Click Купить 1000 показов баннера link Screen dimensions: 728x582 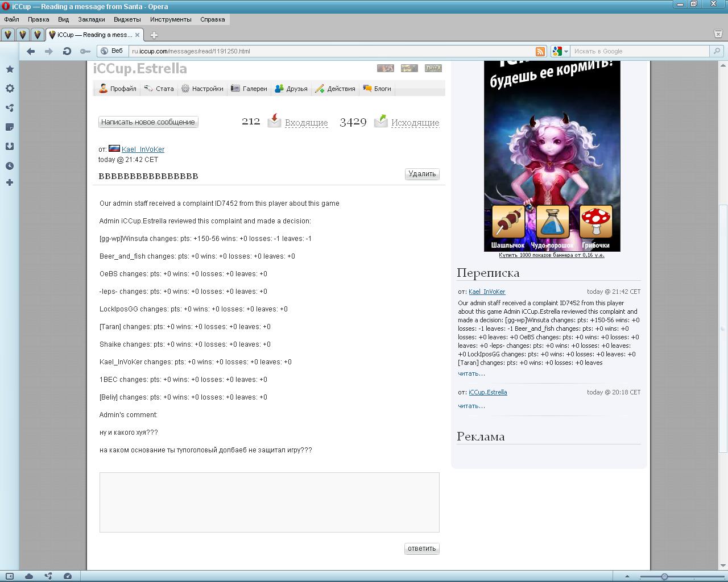point(552,255)
